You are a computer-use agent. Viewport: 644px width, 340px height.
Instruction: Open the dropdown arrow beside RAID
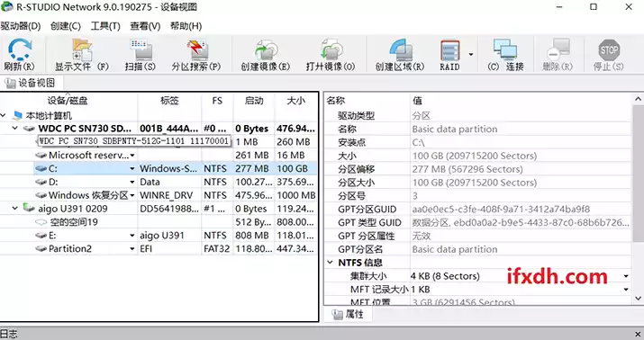click(471, 54)
